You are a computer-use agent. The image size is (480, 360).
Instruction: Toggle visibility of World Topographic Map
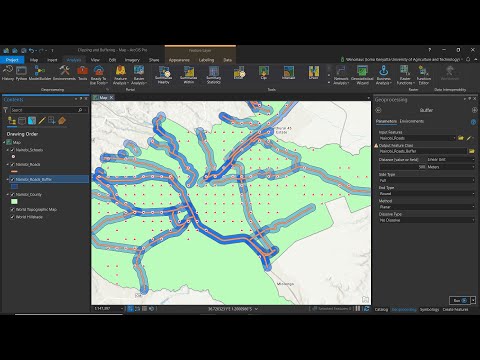point(13,209)
